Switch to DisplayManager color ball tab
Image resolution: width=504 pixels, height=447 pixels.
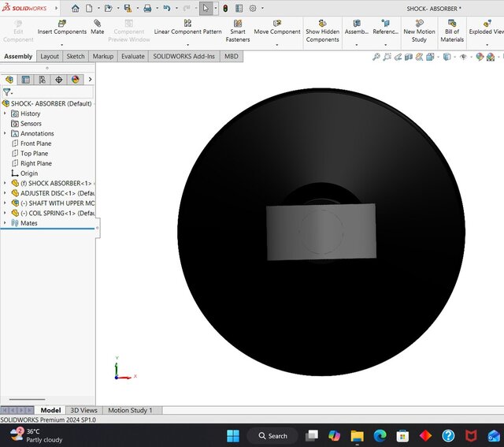tap(76, 80)
